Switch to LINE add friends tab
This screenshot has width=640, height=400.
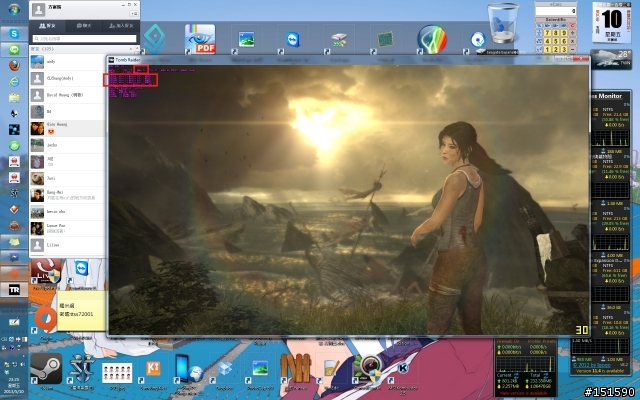(121, 26)
